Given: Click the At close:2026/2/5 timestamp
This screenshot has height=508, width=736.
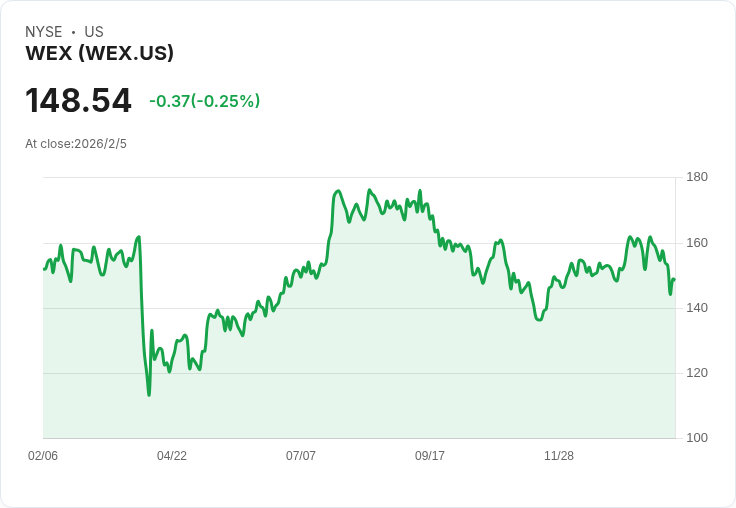Looking at the screenshot, I should click(x=76, y=144).
